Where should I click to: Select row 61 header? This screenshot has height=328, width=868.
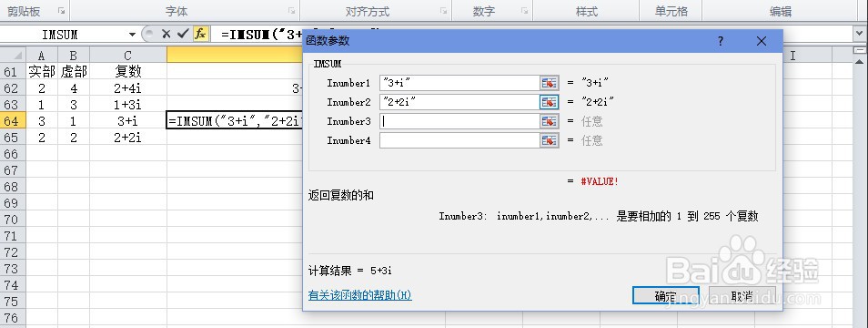12,71
